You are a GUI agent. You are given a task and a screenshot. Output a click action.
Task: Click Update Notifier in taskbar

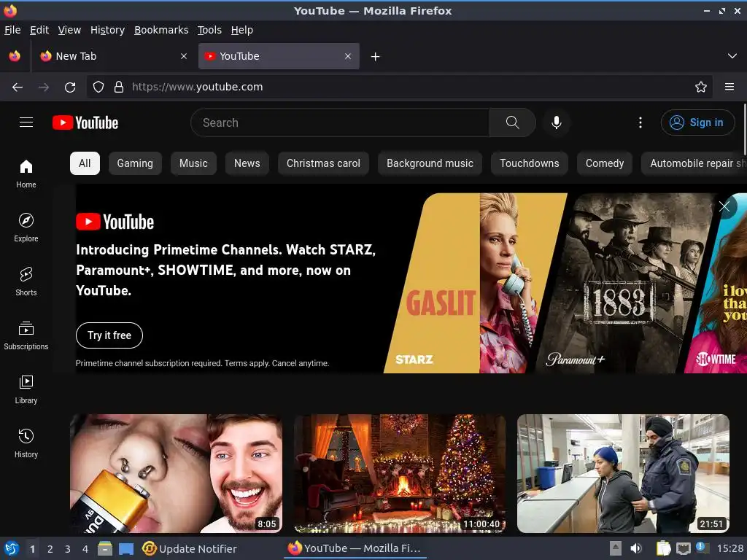189,548
